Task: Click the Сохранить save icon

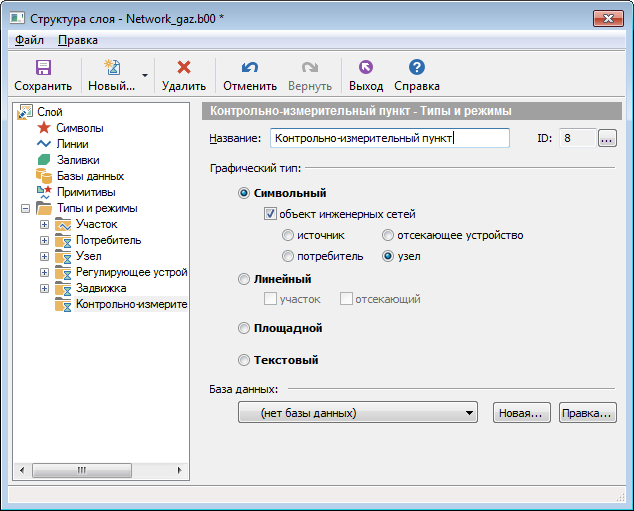Action: (43, 68)
